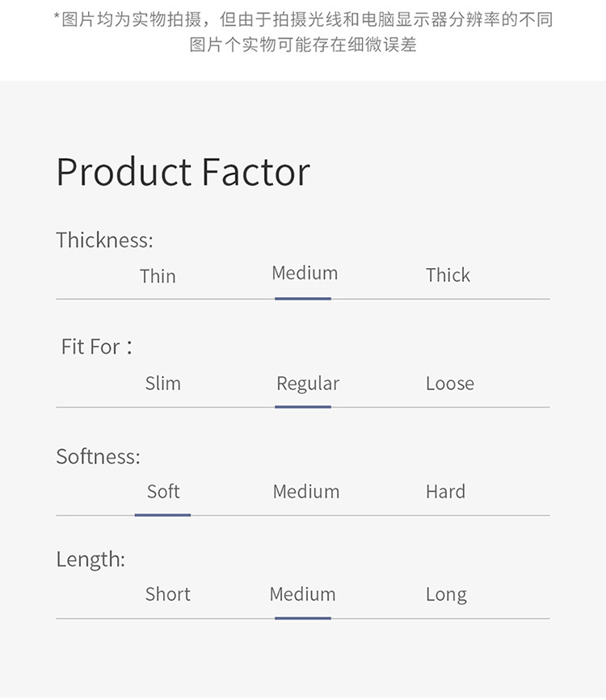Select Medium under Length
This screenshot has width=606, height=700.
click(x=302, y=593)
